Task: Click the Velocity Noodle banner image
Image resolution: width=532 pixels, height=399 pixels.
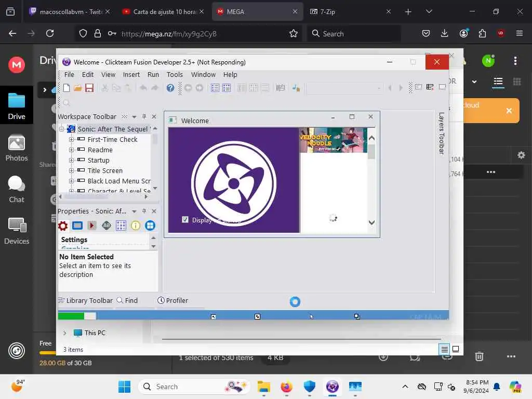Action: (x=333, y=140)
